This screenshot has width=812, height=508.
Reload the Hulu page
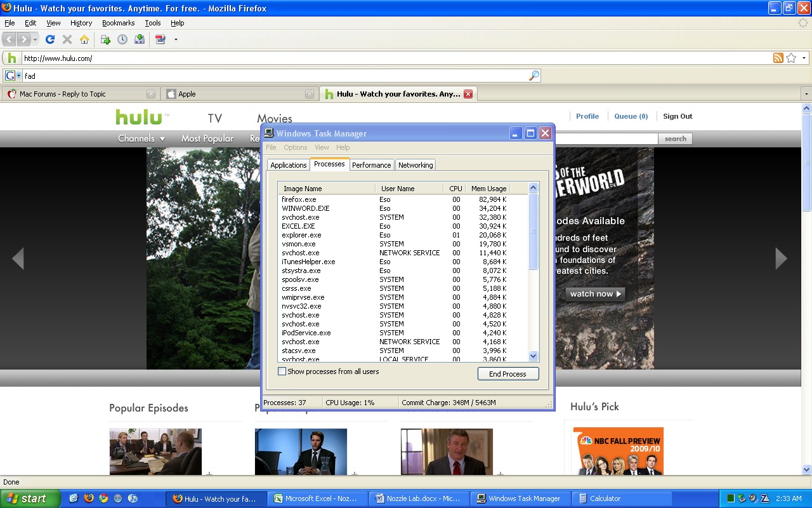click(50, 39)
